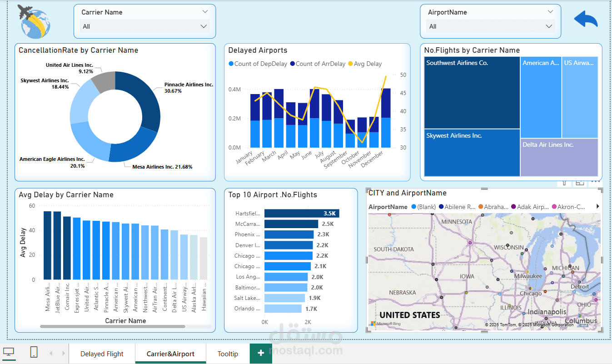Show next map legend items arrow
The image size is (612, 364).
click(597, 206)
